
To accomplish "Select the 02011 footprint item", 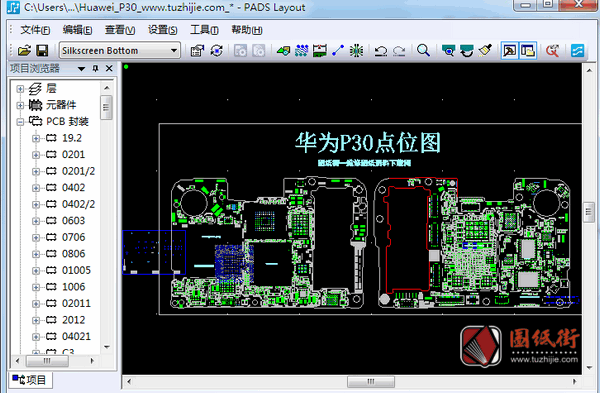I will point(76,303).
